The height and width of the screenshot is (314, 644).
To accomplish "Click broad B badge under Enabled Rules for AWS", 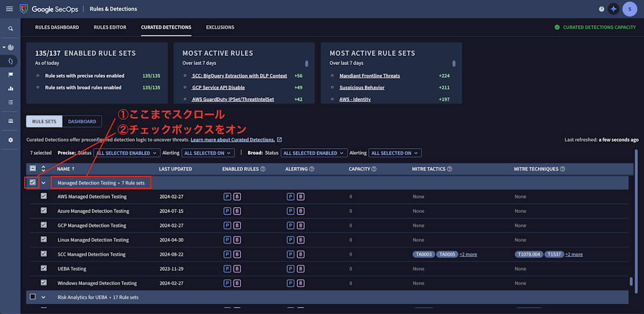I will coord(237,196).
